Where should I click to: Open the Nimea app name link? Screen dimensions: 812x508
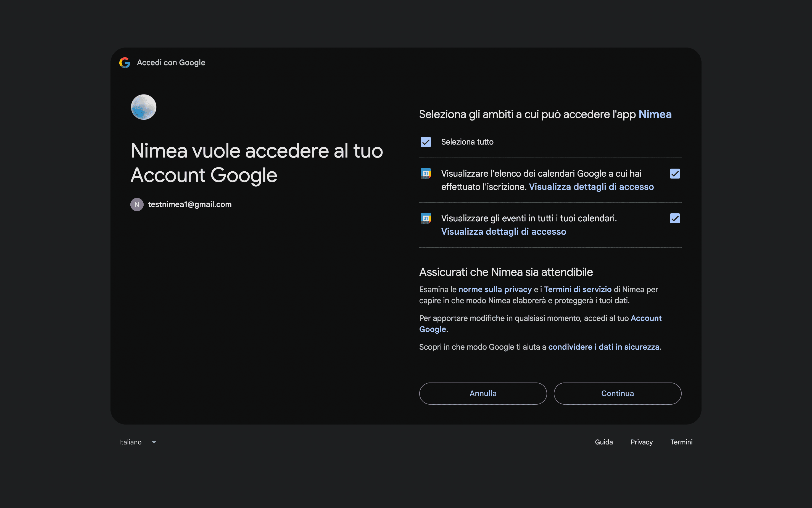(x=655, y=114)
